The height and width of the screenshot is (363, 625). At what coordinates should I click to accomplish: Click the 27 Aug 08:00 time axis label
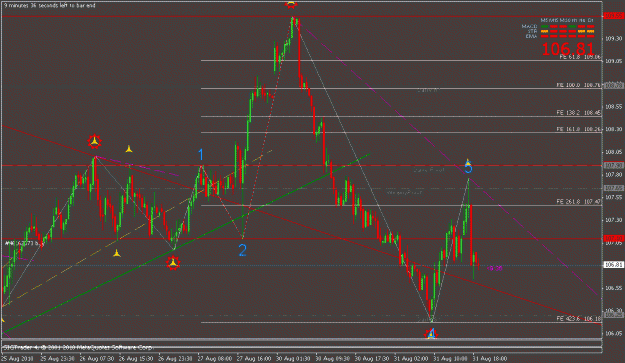[x=215, y=359]
